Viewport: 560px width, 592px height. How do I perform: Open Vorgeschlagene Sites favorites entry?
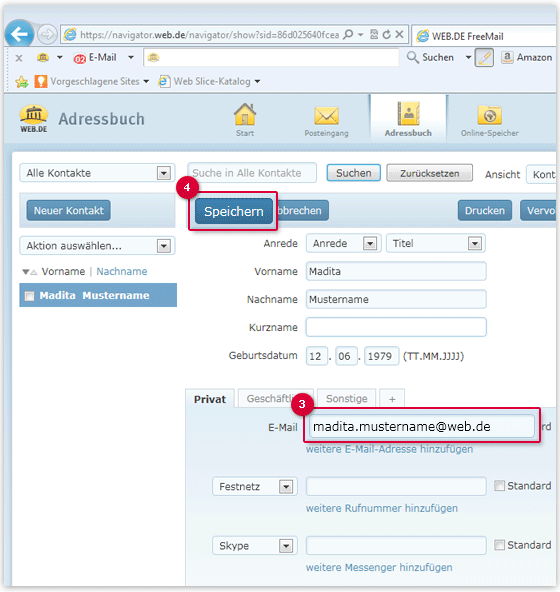click(92, 81)
